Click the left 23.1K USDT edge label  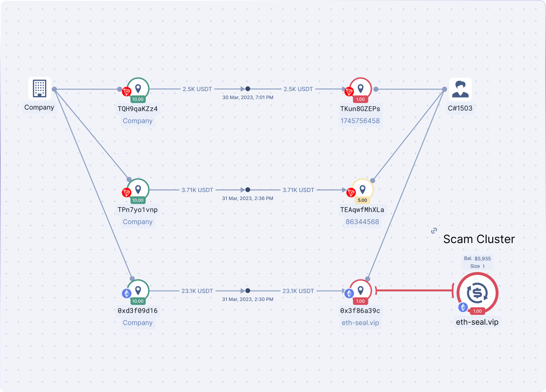[197, 291]
